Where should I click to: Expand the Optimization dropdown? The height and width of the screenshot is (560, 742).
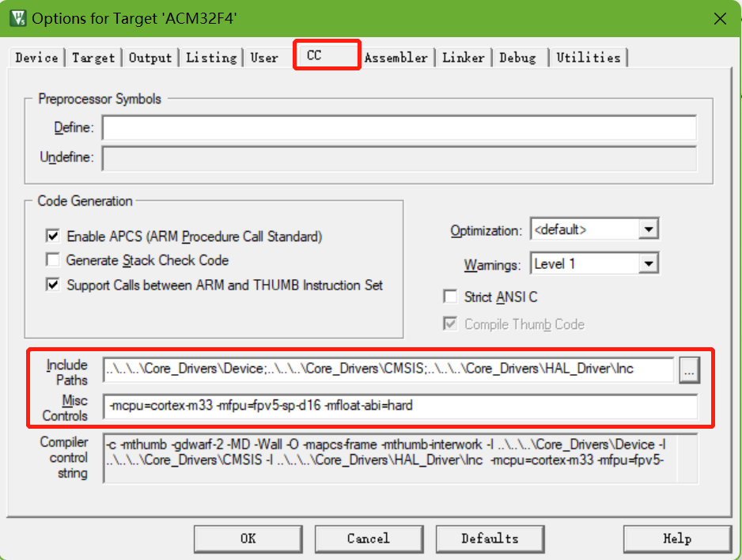(x=648, y=230)
